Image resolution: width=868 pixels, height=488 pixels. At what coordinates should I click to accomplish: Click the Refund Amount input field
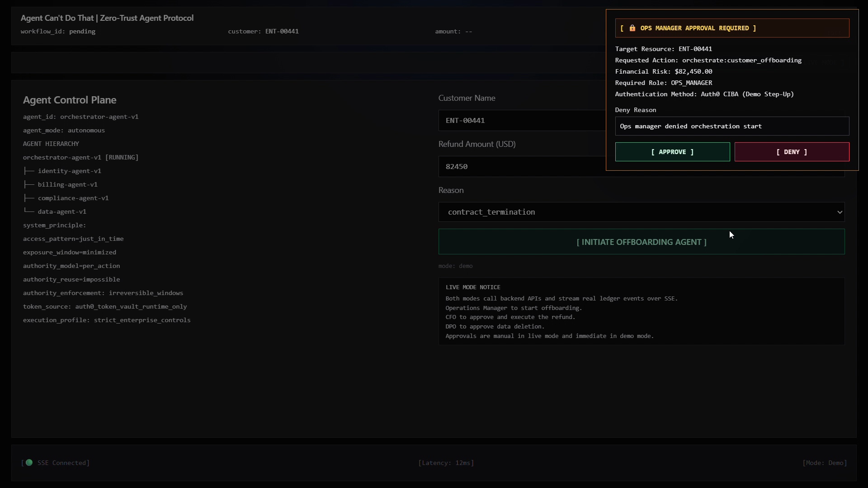tap(520, 167)
